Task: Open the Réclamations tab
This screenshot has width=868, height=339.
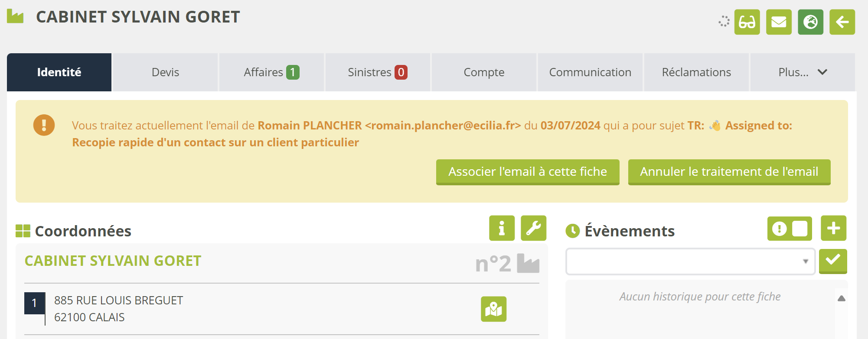Action: [x=696, y=72]
